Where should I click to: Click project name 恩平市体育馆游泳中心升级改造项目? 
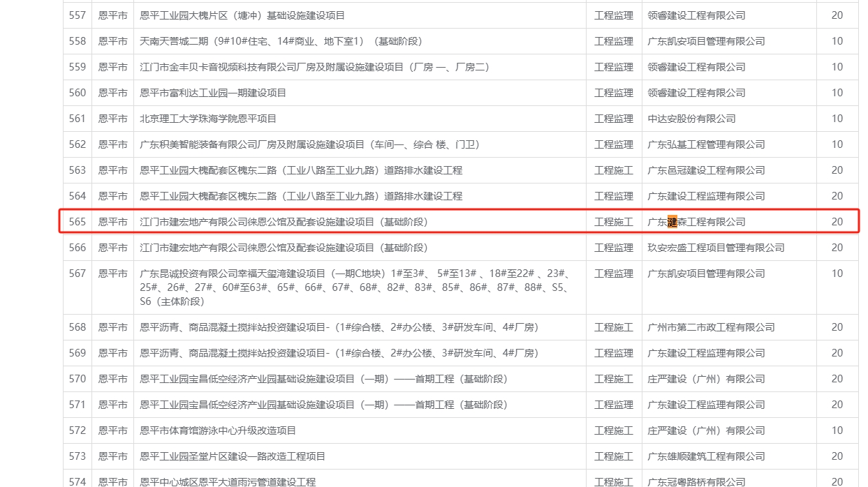click(x=218, y=430)
